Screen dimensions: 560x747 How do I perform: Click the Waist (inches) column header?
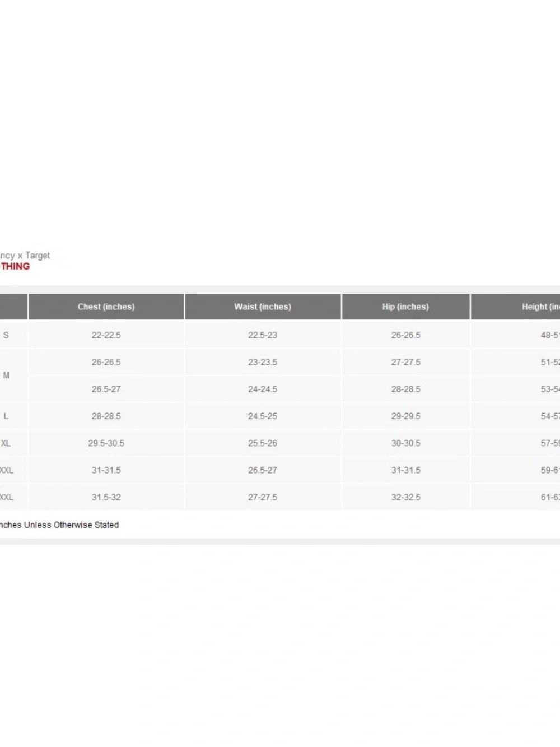pyautogui.click(x=263, y=307)
